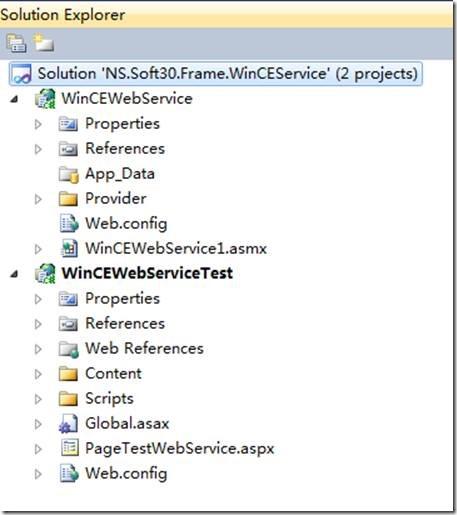Click the Properties toolbar icon in Solution Explorer
This screenshot has width=457, height=515.
click(16, 43)
